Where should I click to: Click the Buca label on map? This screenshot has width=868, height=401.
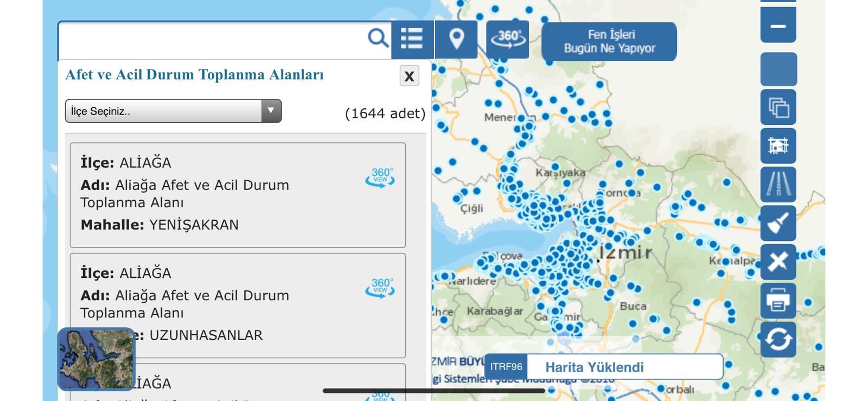pyautogui.click(x=633, y=306)
